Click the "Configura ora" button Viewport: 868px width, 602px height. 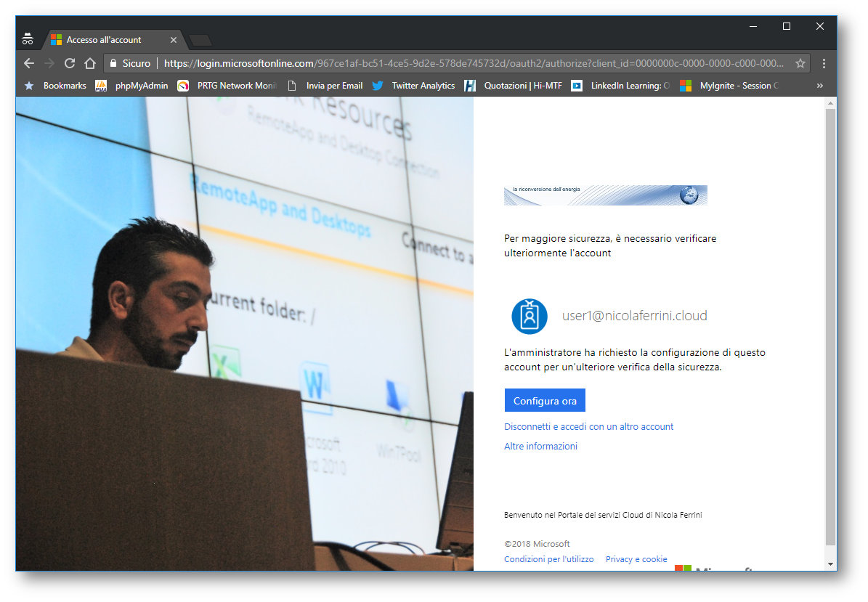[x=545, y=401]
